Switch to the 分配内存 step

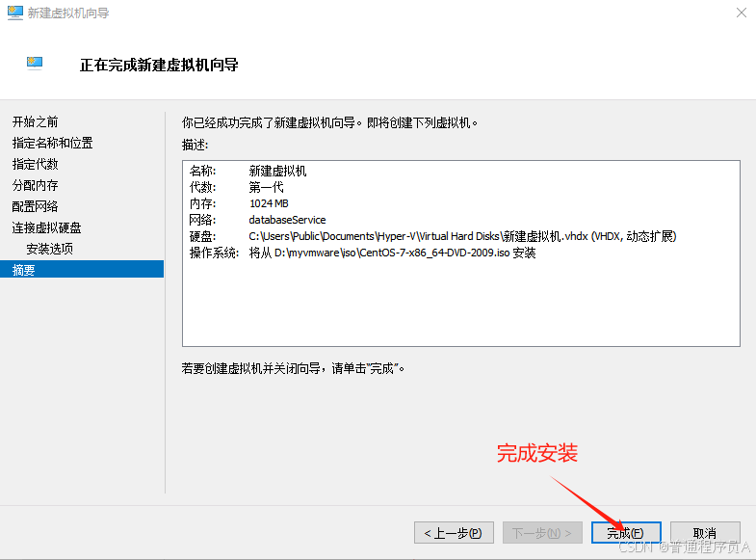tap(36, 186)
